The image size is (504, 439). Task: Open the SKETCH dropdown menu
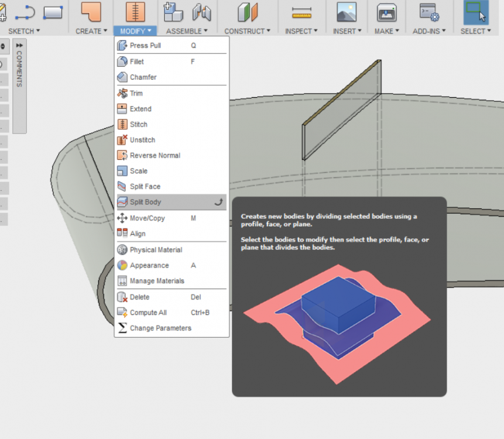point(24,31)
